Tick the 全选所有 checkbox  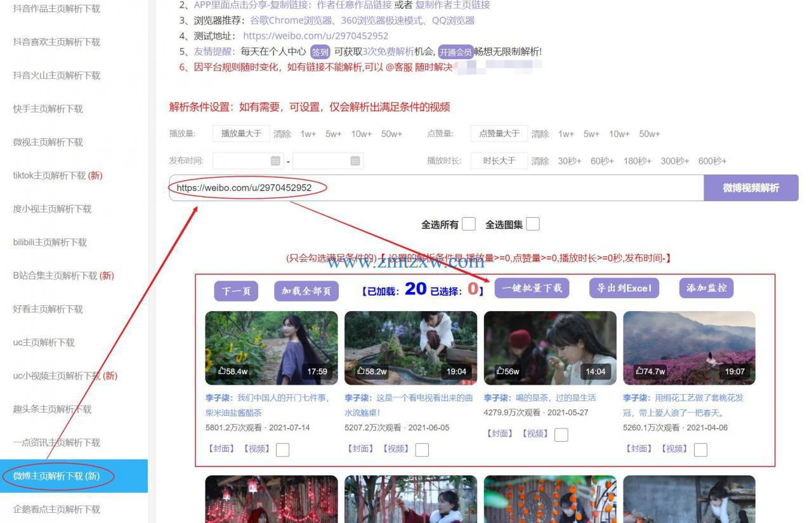469,224
